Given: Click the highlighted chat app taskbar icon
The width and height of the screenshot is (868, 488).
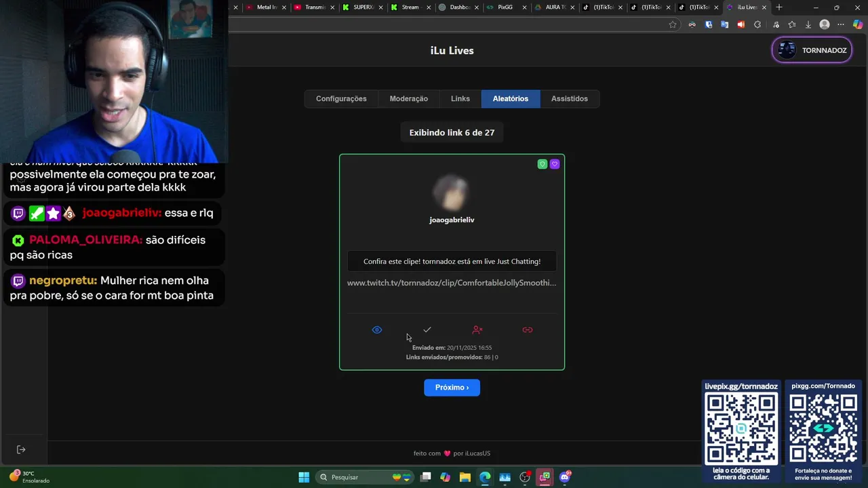Looking at the screenshot, I should pos(545,477).
